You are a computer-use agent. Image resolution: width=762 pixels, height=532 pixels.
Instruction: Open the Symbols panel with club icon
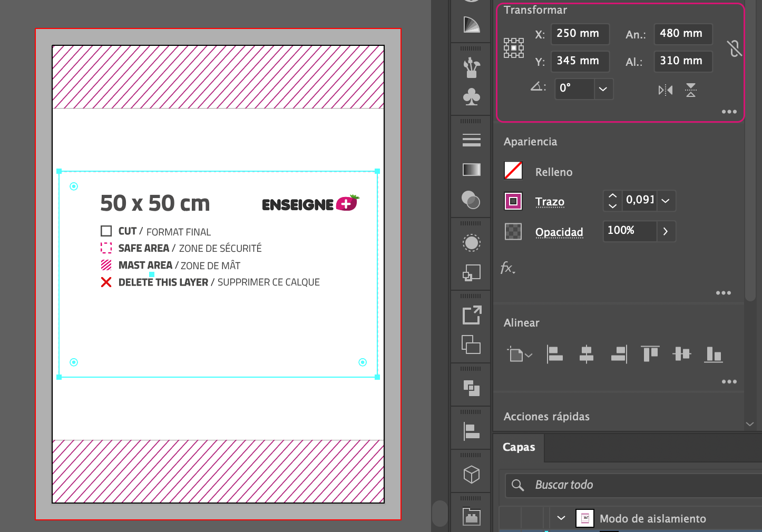coord(471,97)
